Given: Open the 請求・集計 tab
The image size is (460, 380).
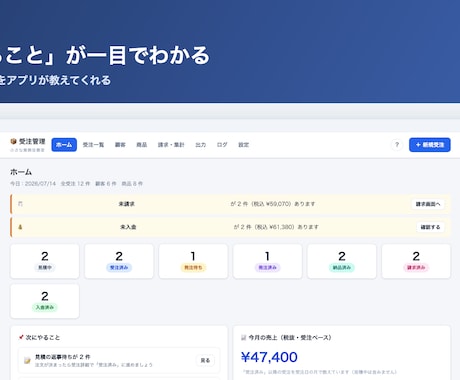Looking at the screenshot, I should tap(171, 145).
